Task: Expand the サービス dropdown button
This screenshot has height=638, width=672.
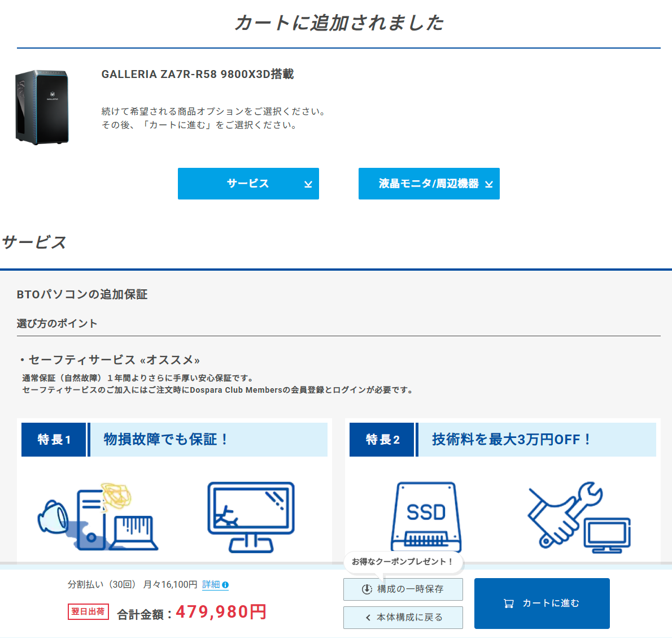Action: (x=248, y=184)
